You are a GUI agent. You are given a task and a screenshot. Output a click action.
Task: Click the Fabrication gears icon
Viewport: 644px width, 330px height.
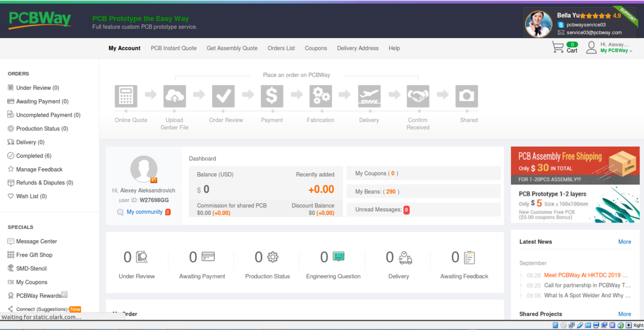point(321,96)
